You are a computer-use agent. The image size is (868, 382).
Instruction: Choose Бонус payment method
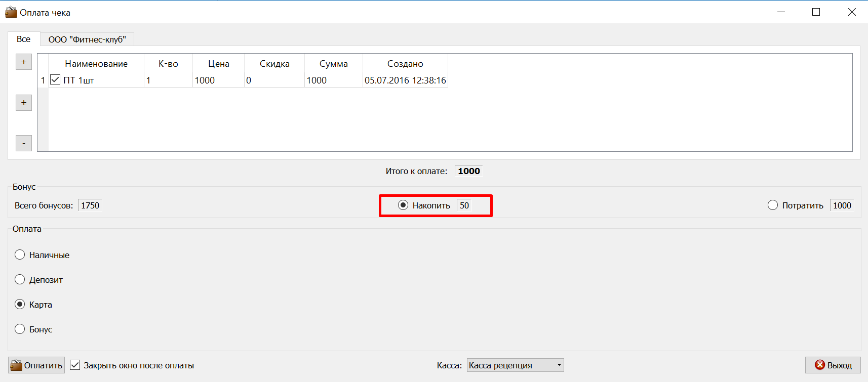20,329
